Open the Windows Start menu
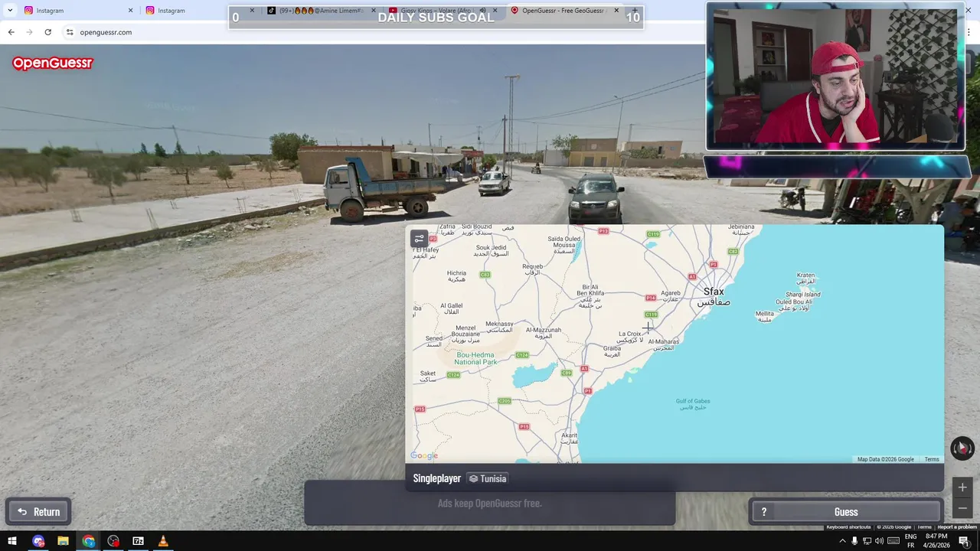 (x=11, y=541)
